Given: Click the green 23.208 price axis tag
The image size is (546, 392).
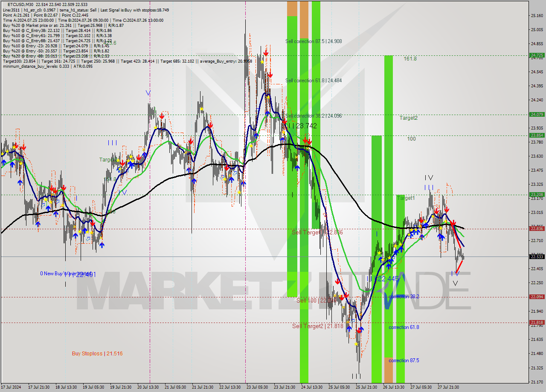Looking at the screenshot, I should 537,194.
